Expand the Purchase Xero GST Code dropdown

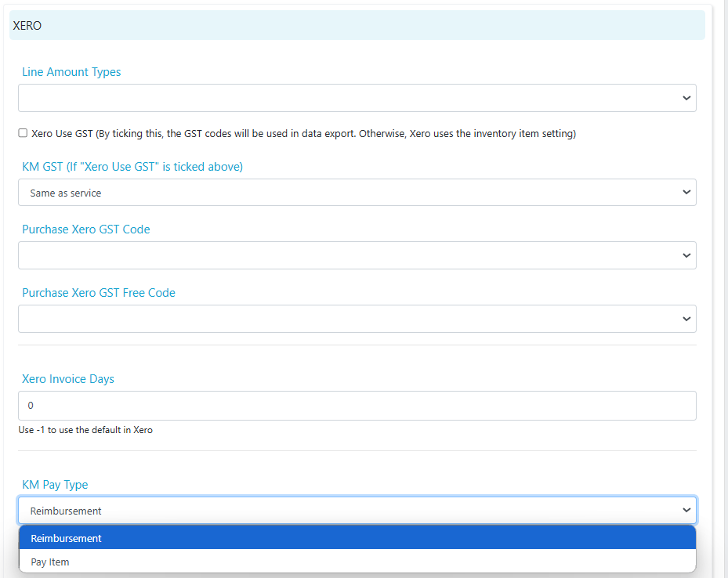(357, 255)
